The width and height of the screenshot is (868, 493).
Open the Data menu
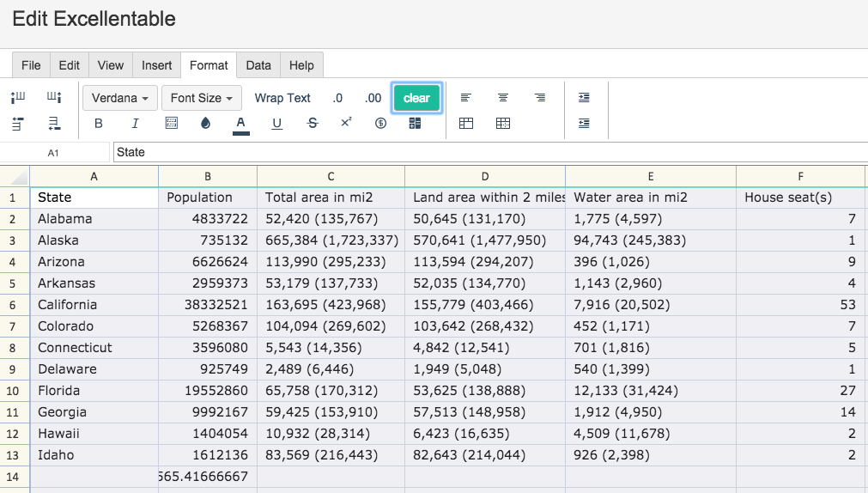pos(258,65)
